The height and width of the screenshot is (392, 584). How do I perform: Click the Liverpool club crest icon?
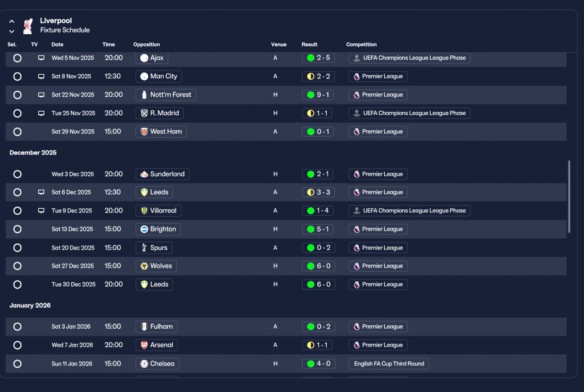click(28, 26)
